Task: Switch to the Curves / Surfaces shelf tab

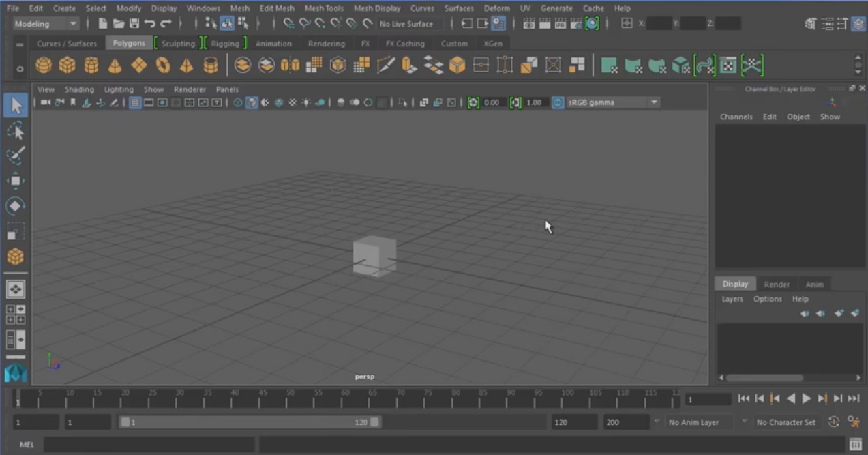Action: [x=67, y=44]
